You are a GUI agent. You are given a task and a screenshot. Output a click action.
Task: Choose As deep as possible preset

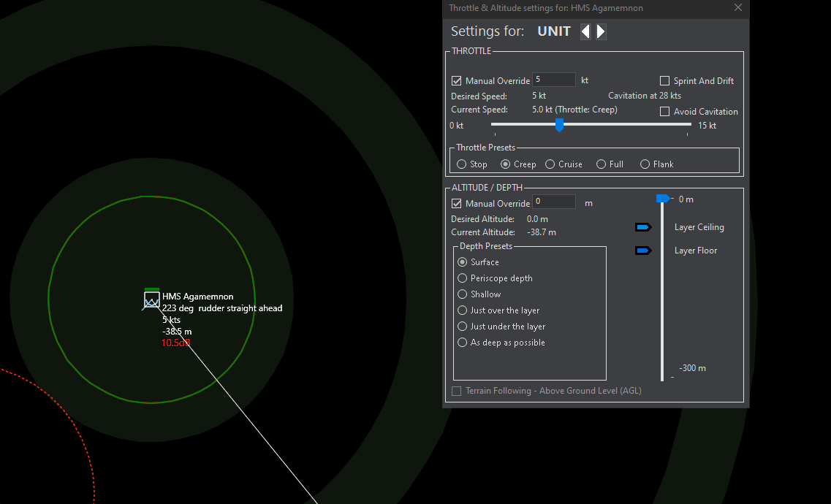(462, 343)
